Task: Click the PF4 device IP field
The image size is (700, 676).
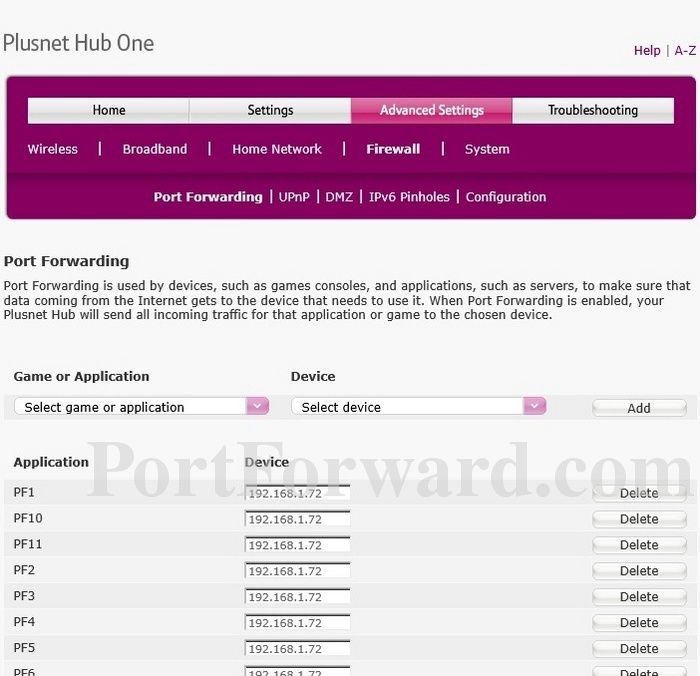Action: click(x=297, y=622)
